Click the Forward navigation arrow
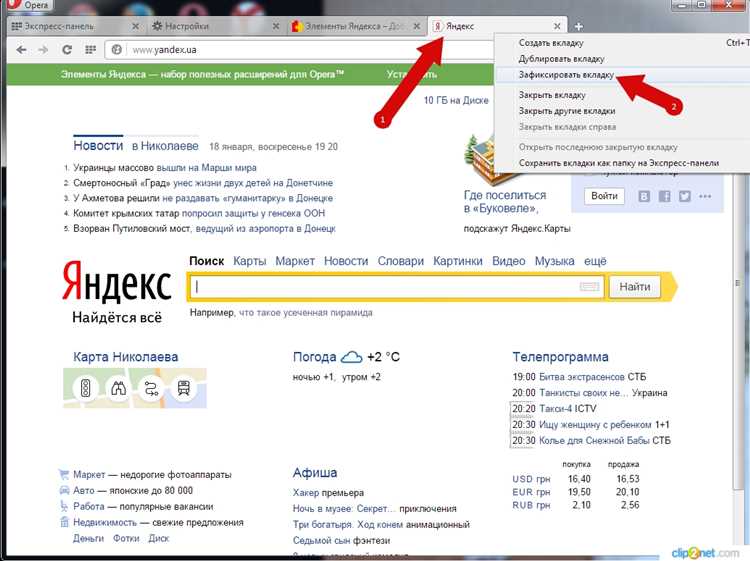750x561 pixels. point(43,49)
